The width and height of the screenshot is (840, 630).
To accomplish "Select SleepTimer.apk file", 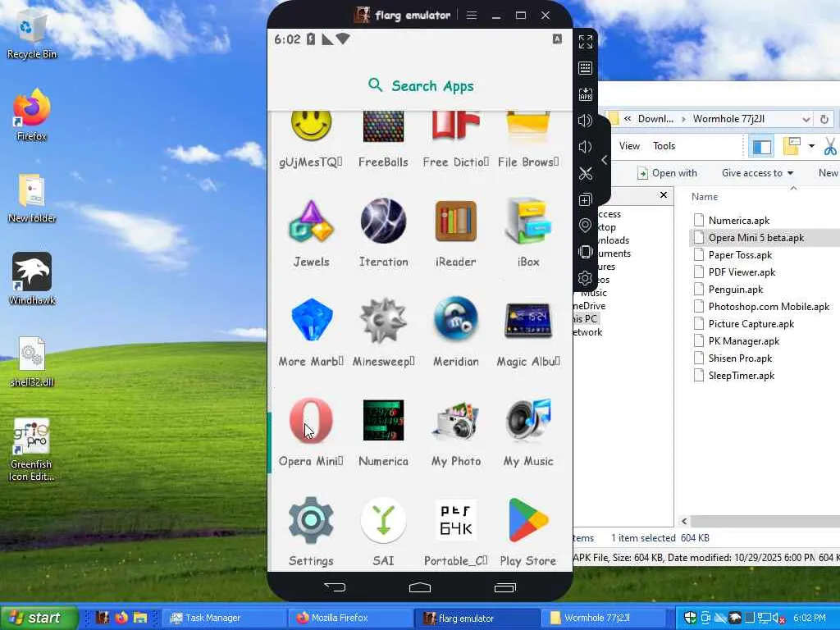I will [741, 376].
